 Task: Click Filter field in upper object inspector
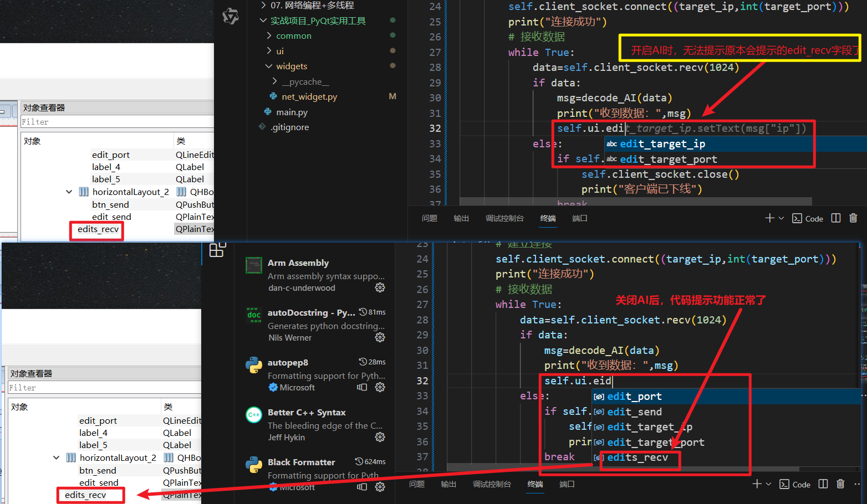[117, 122]
